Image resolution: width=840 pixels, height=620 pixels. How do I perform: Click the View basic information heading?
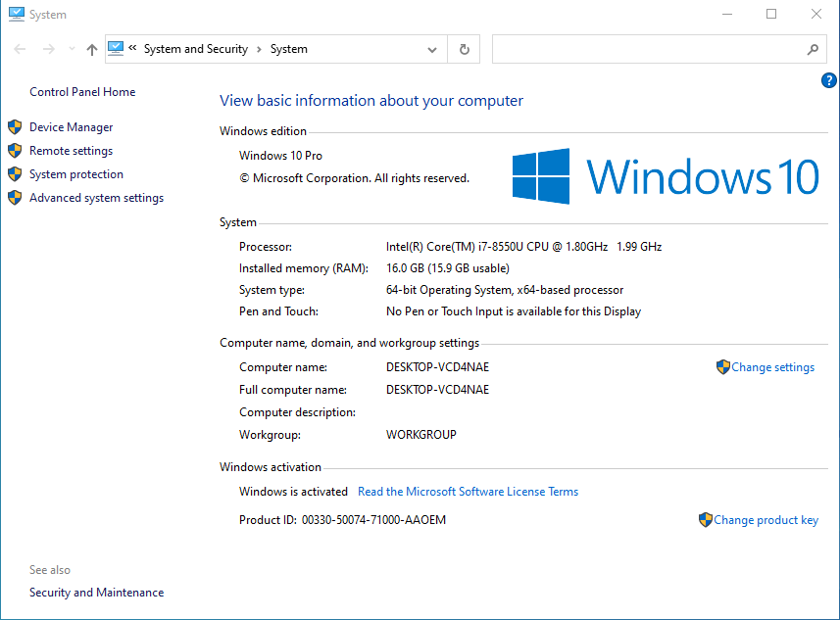[371, 101]
